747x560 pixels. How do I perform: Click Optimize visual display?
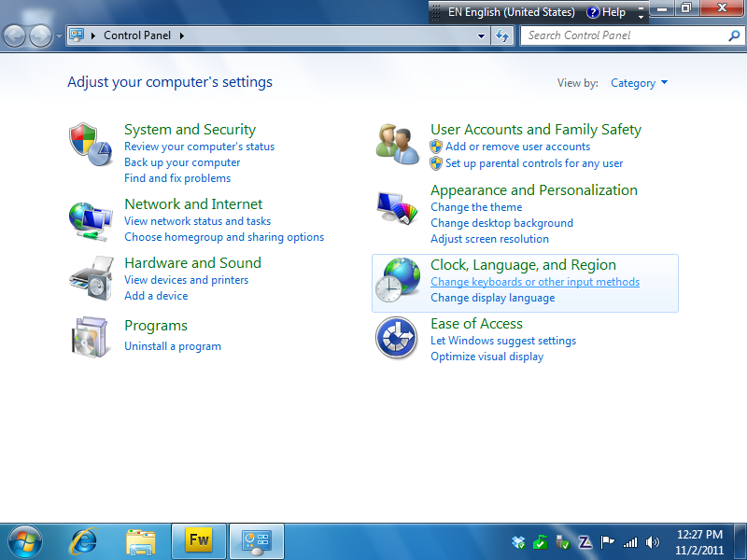[x=486, y=357]
